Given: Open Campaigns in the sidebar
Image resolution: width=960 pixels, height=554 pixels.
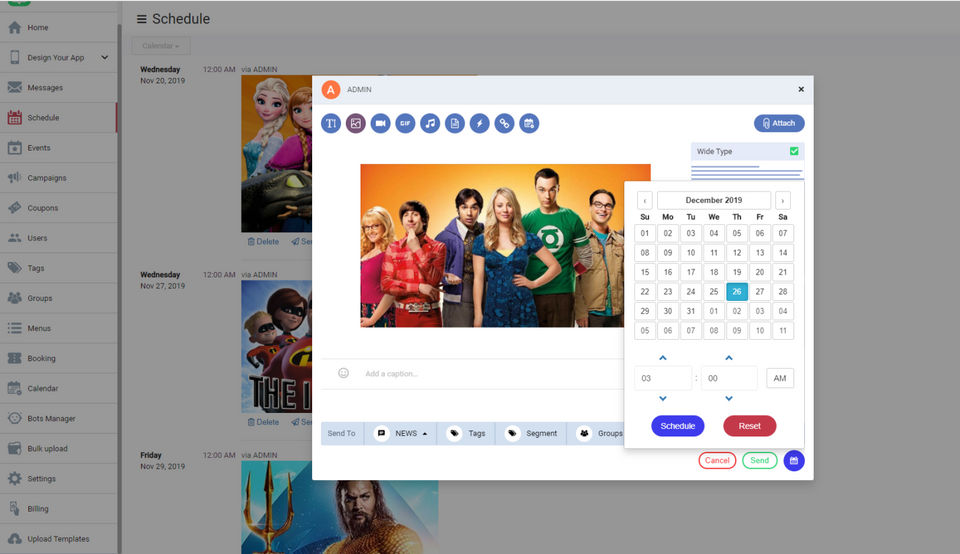Looking at the screenshot, I should click(58, 178).
